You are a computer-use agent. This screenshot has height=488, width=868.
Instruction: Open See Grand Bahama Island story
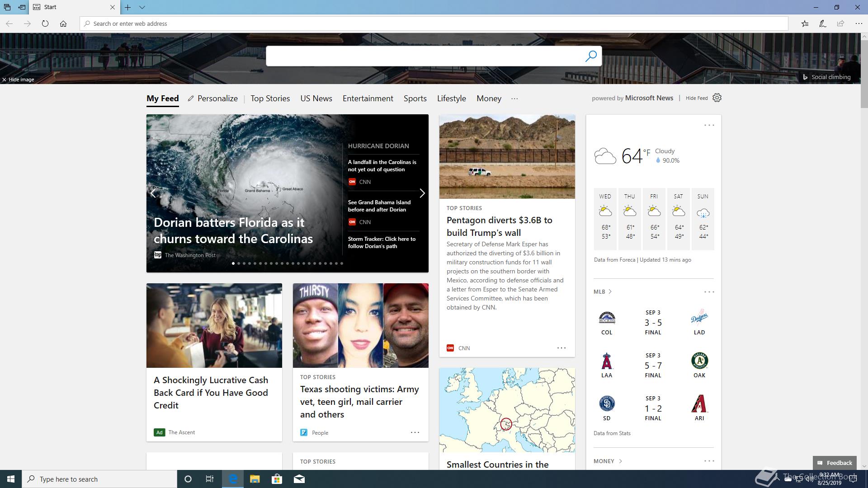coord(379,206)
